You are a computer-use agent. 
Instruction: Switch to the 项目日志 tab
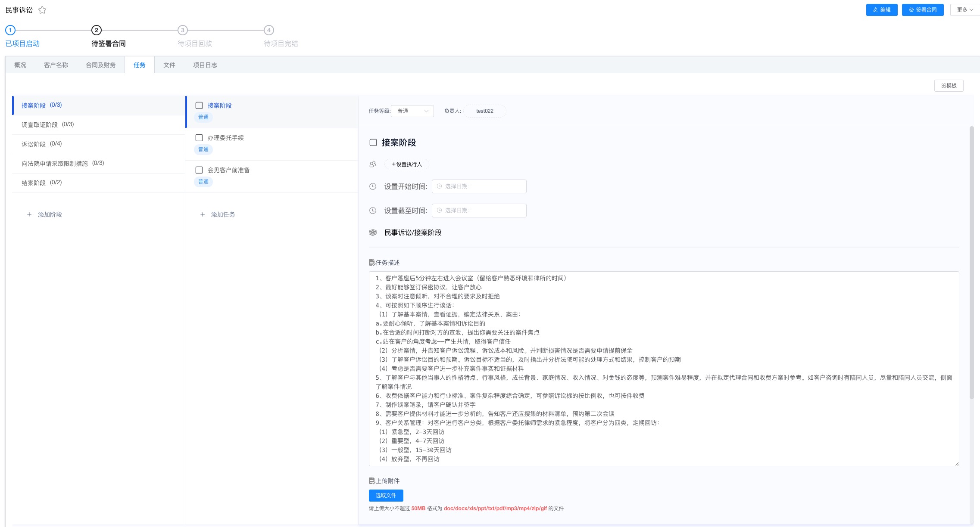[205, 65]
